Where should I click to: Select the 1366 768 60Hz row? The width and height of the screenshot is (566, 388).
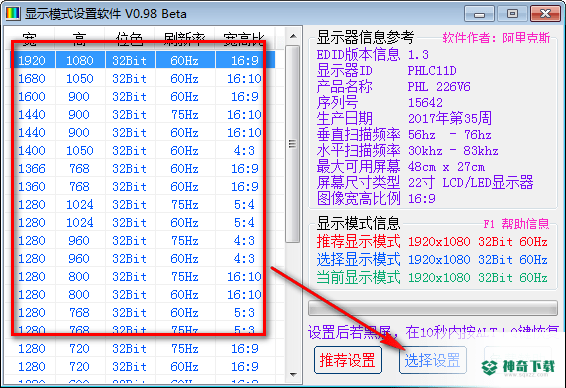click(142, 168)
